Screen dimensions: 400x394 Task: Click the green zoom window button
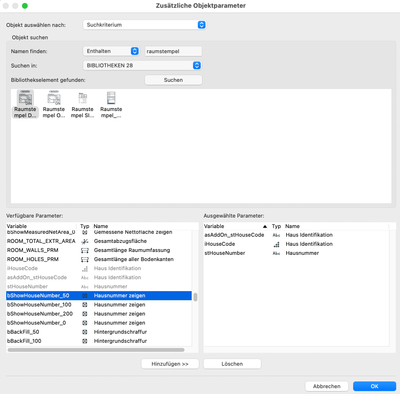point(25,6)
